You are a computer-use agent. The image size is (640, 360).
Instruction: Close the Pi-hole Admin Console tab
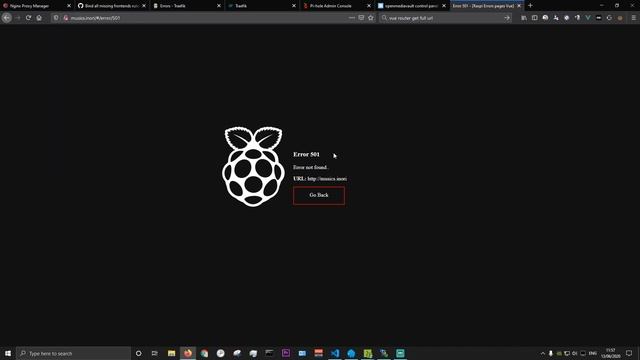point(369,6)
